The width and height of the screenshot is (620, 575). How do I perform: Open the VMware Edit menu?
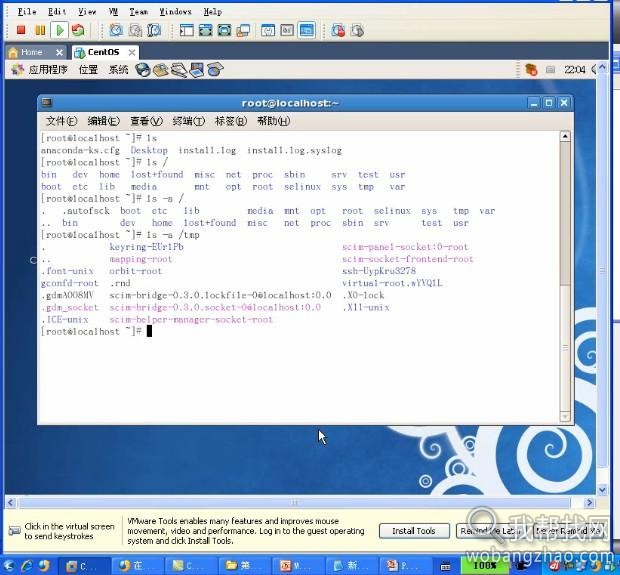[x=57, y=12]
